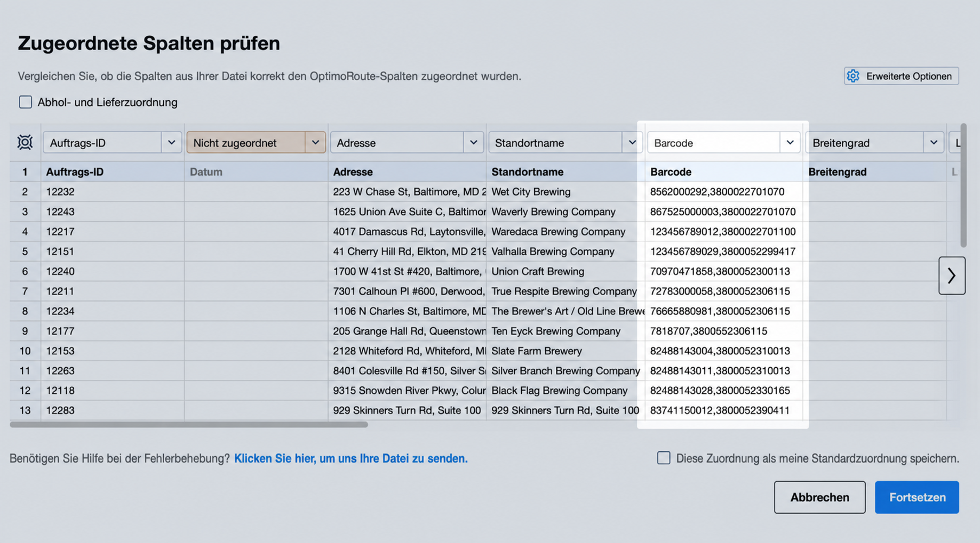Click Valhalla Brewing Company cell

[x=566, y=251]
